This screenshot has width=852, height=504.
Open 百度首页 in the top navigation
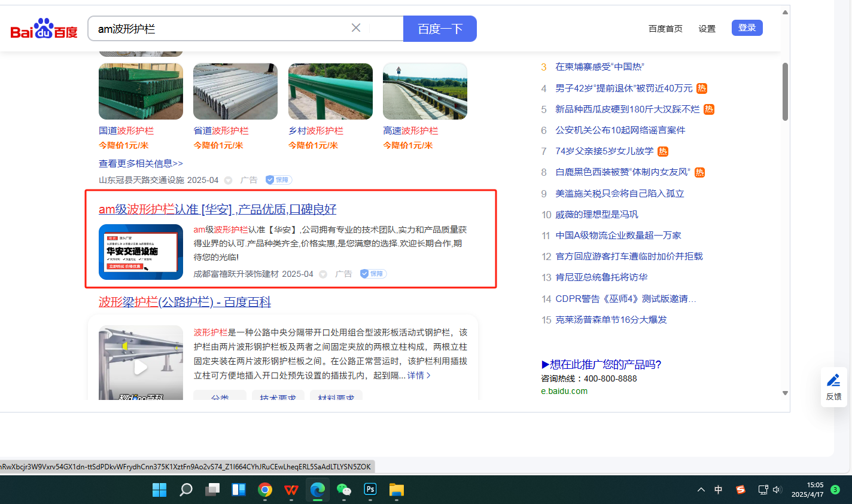(665, 29)
